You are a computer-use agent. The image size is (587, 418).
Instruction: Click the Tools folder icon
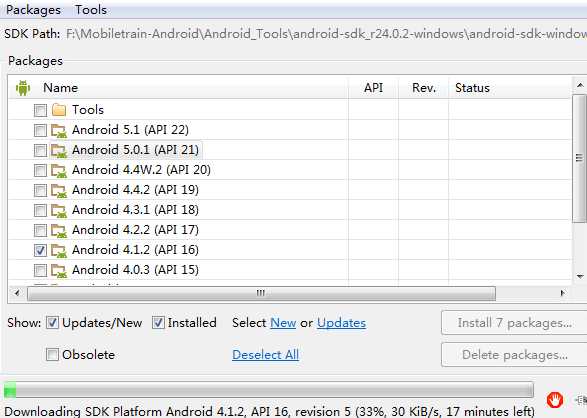click(59, 110)
